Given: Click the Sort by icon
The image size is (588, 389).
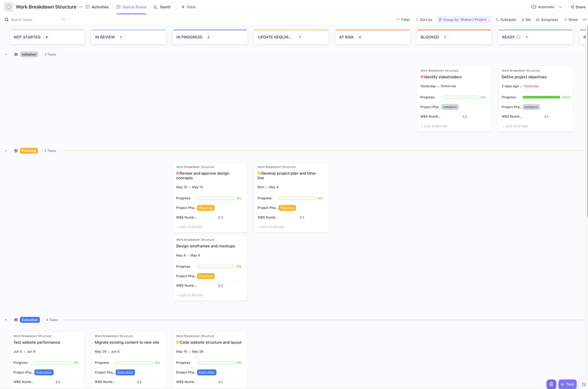Looking at the screenshot, I should pyautogui.click(x=417, y=19).
